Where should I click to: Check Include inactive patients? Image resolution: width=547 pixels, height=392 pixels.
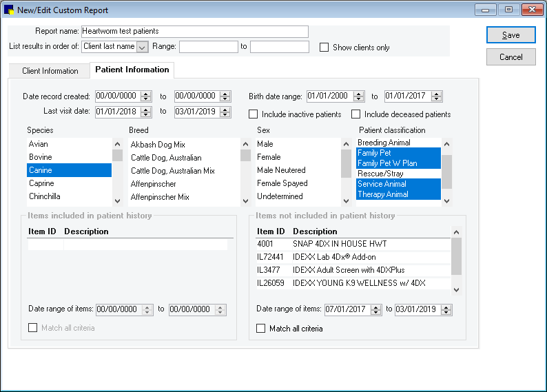click(x=254, y=114)
